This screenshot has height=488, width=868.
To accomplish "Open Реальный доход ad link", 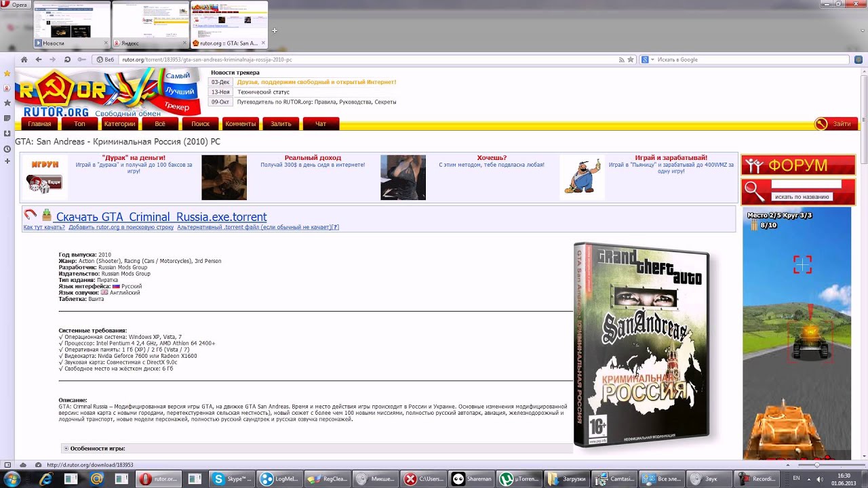I will [313, 158].
